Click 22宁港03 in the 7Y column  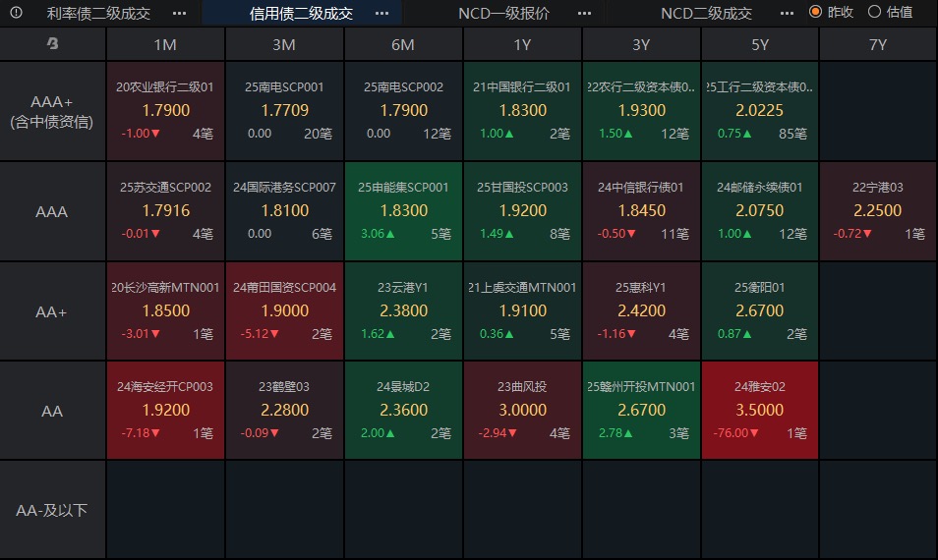[878, 188]
